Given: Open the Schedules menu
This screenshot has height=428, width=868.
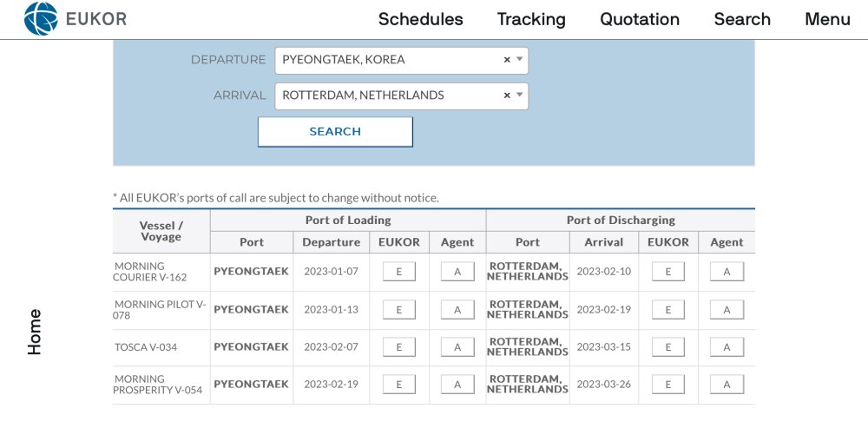Looking at the screenshot, I should [x=420, y=19].
